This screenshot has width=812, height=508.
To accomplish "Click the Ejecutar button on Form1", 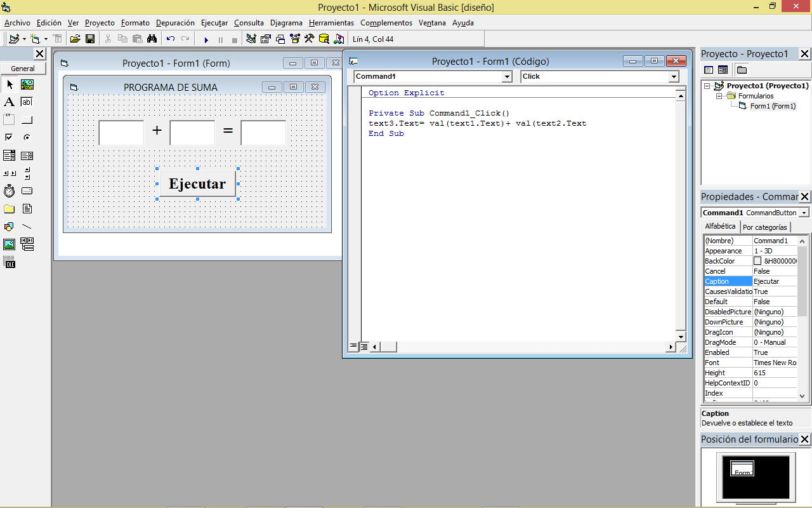I will (x=197, y=184).
